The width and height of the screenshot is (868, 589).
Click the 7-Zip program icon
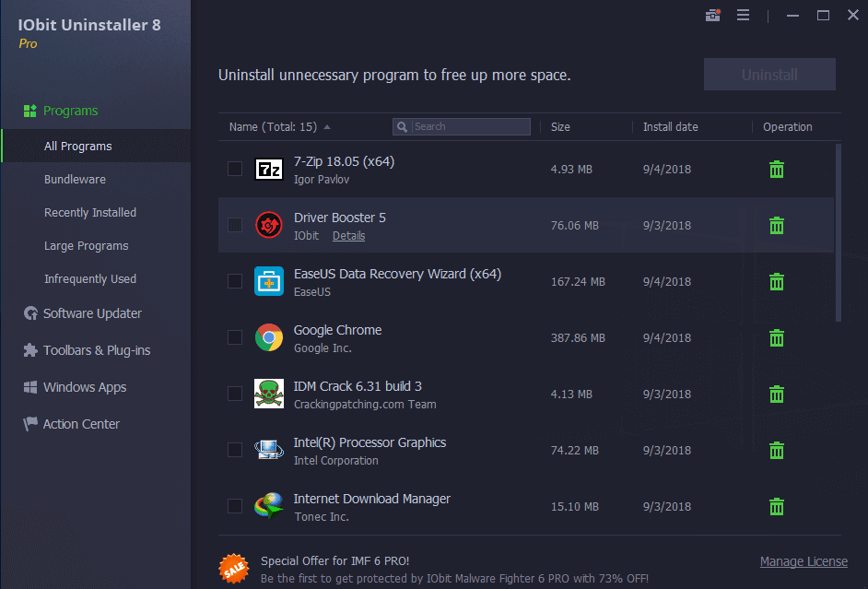(x=269, y=170)
